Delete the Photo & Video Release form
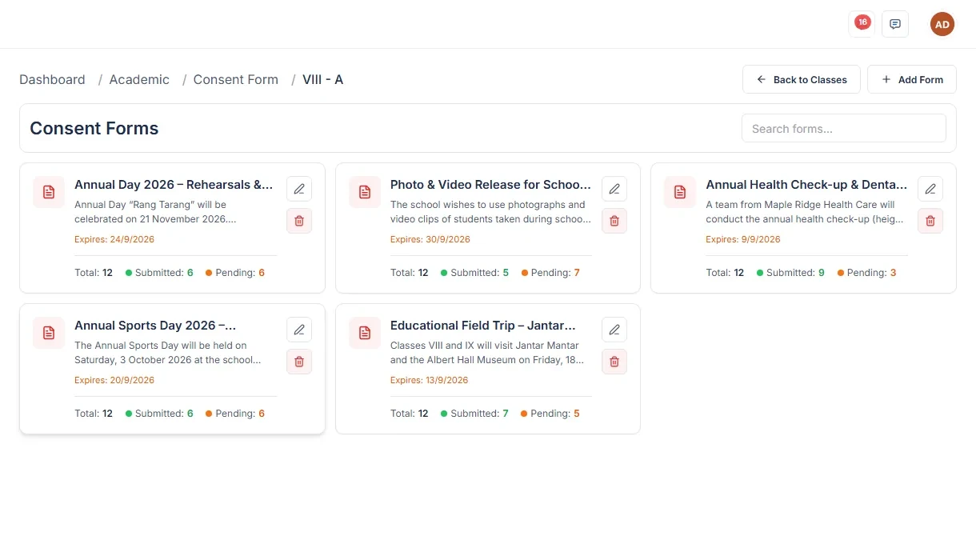 (614, 221)
